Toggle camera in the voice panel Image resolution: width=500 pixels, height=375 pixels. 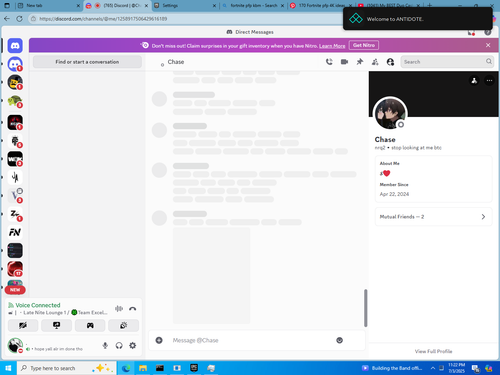coord(23,325)
